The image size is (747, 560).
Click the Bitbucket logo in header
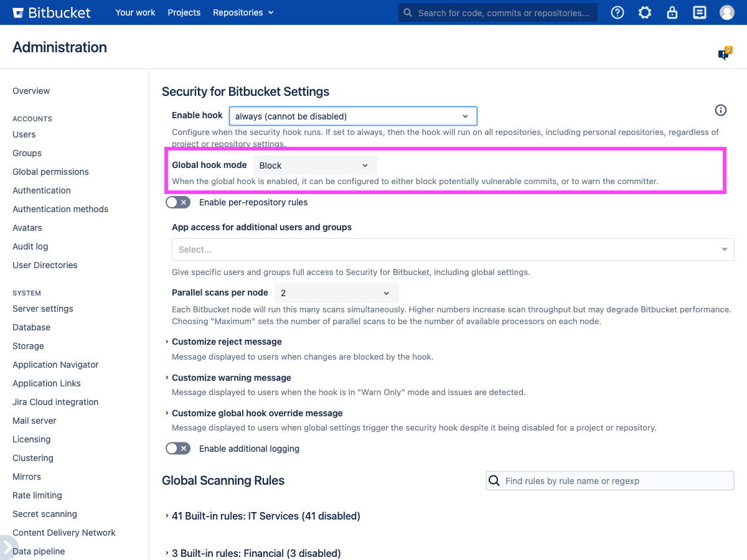click(x=52, y=12)
